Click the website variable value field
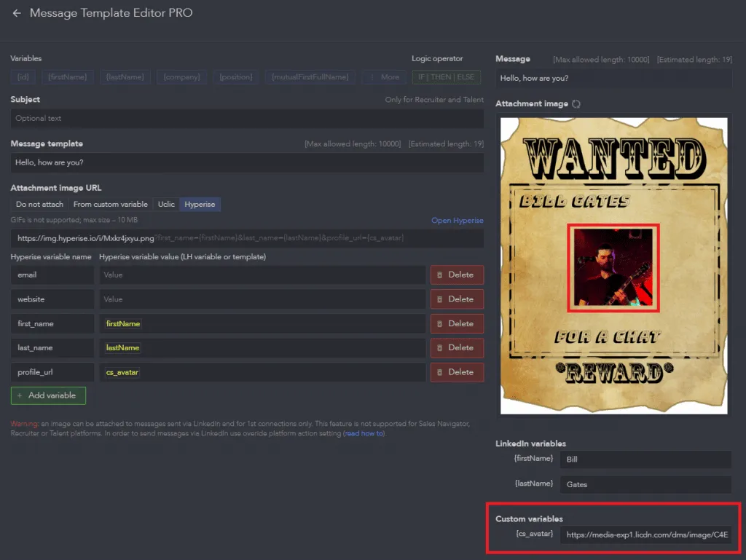 point(262,299)
